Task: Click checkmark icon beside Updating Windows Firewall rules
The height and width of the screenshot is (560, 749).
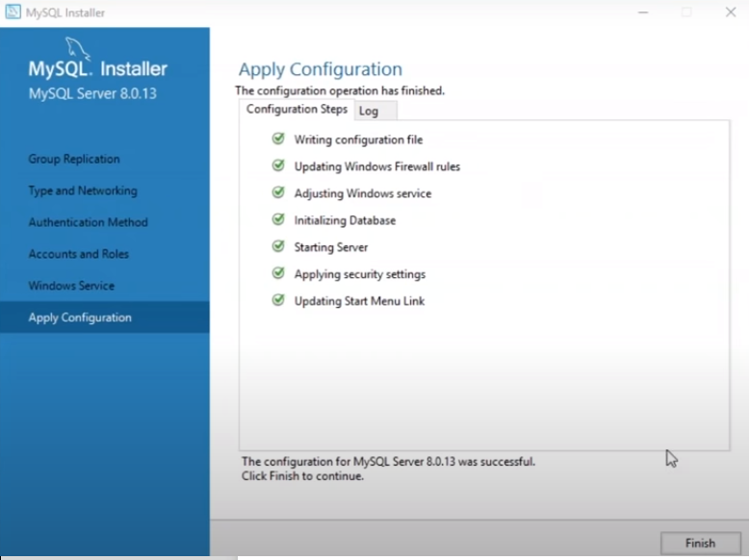Action: click(278, 165)
